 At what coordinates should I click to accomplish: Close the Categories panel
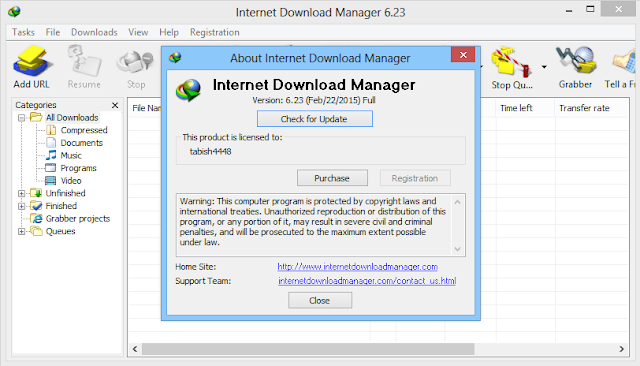[x=115, y=105]
